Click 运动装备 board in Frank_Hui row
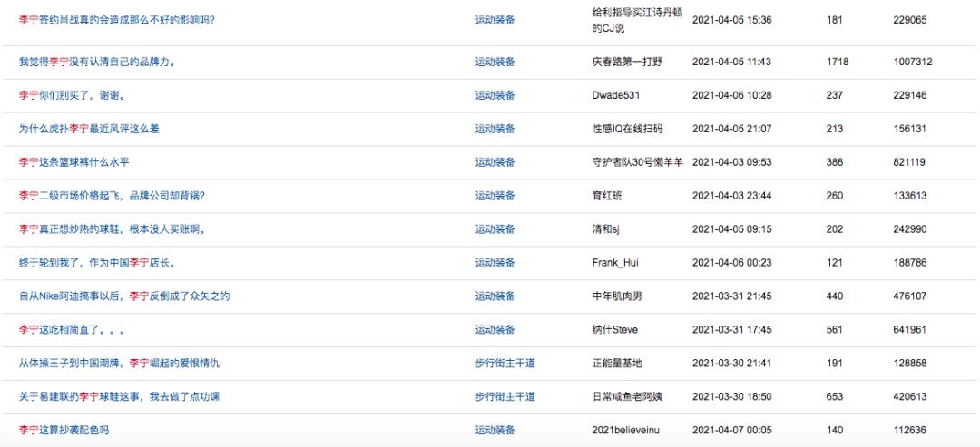This screenshot has width=980, height=447. pos(495,263)
